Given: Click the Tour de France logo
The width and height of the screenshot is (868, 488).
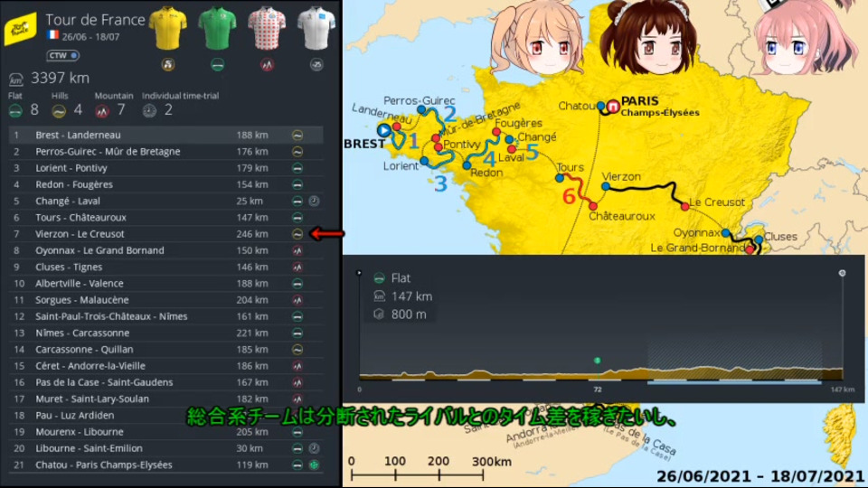Looking at the screenshot, I should point(20,28).
